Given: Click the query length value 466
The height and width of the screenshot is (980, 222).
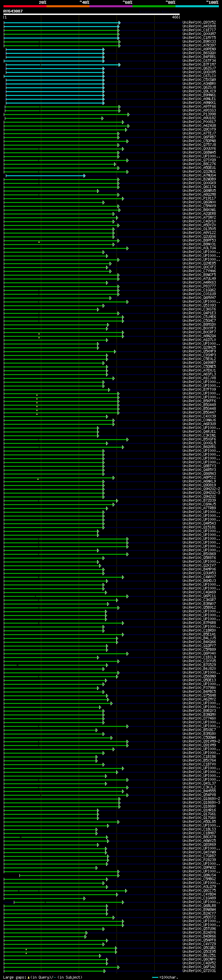Looking at the screenshot, I should pos(175,17).
